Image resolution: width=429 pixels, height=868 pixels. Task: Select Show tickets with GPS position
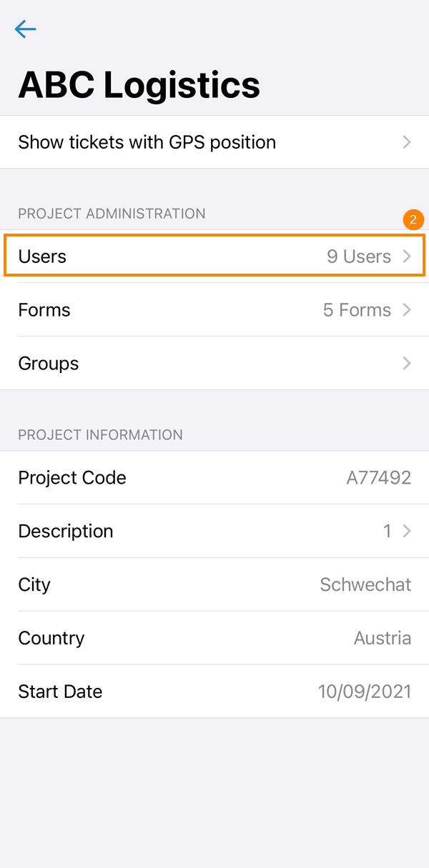[147, 142]
